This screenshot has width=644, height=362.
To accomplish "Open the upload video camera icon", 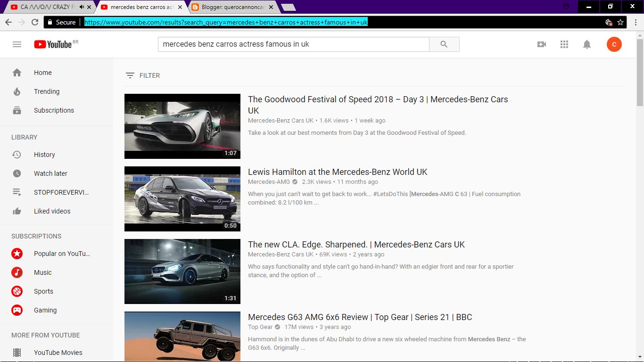I will [x=542, y=44].
